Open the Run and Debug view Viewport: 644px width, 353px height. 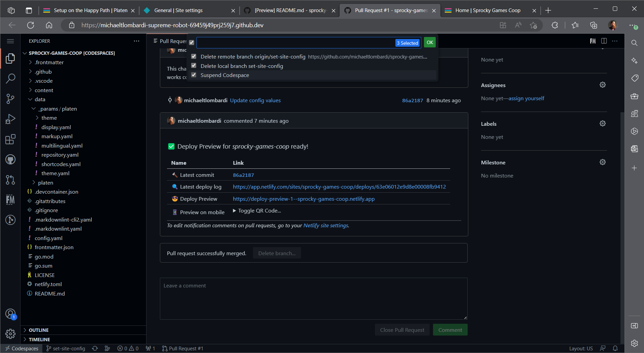pos(10,119)
